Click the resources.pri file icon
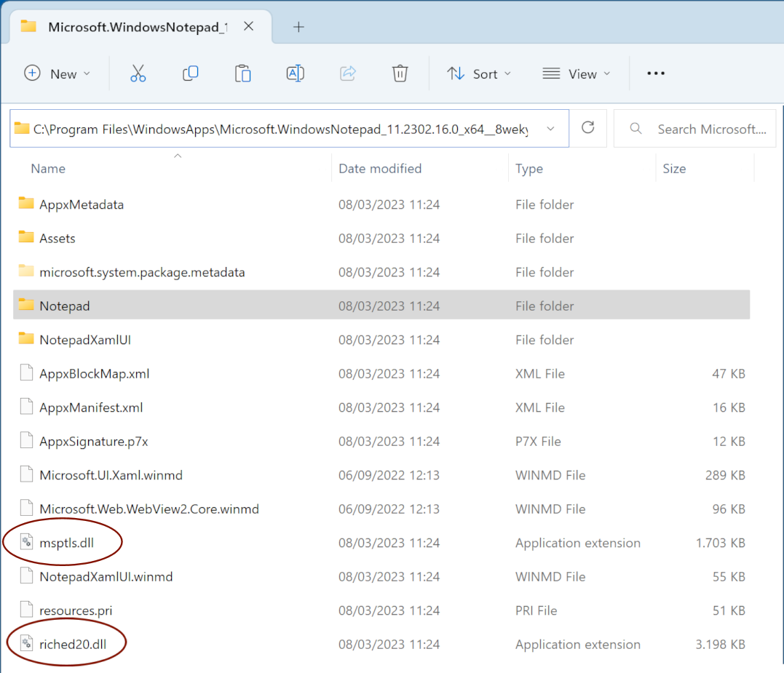Viewport: 784px width, 673px height. click(x=26, y=610)
